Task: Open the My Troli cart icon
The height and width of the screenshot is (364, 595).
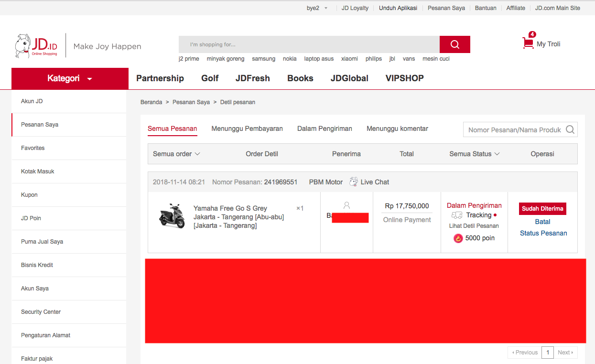Action: 528,43
